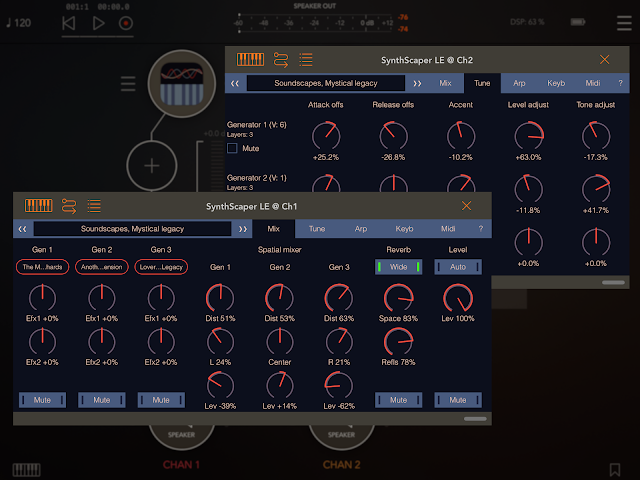
Task: Toggle Mute under Gen 1 column
Action: pos(42,400)
